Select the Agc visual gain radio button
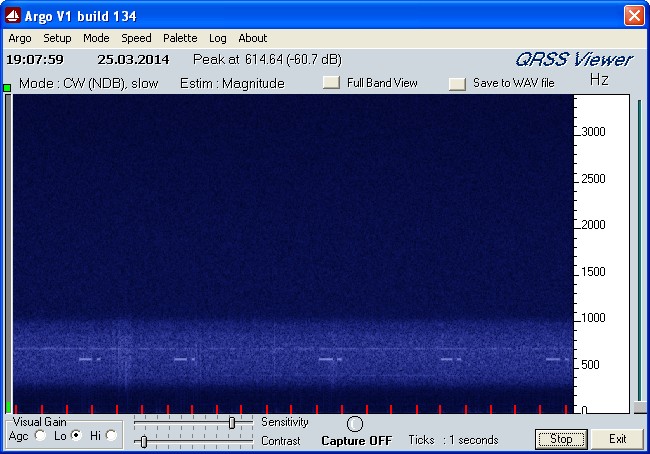 tap(40, 435)
